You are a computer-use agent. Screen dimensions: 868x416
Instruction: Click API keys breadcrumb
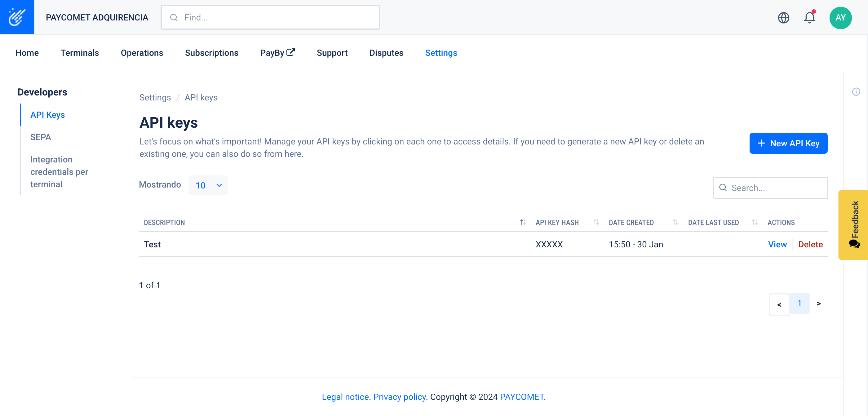click(201, 97)
